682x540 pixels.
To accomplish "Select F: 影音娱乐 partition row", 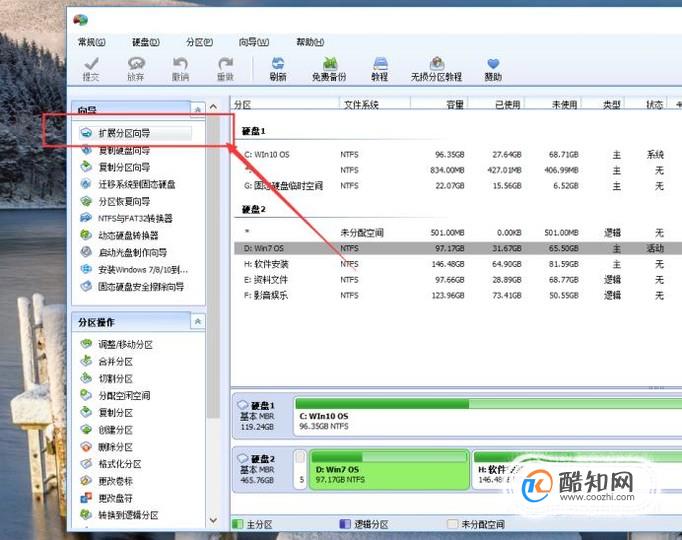I will pos(457,295).
